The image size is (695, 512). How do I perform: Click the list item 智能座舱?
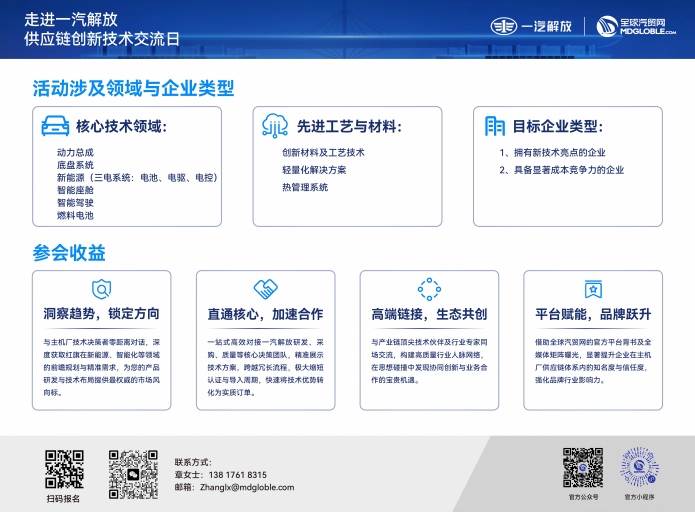75,190
